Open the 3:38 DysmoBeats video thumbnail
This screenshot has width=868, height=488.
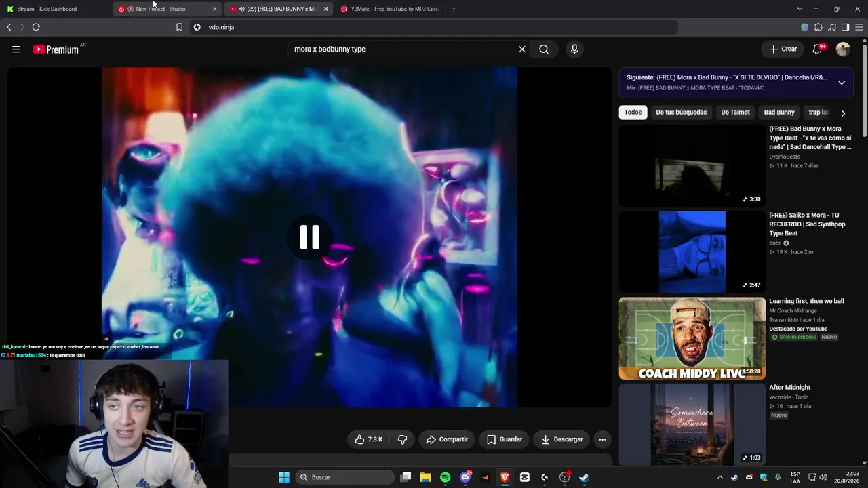(x=692, y=166)
